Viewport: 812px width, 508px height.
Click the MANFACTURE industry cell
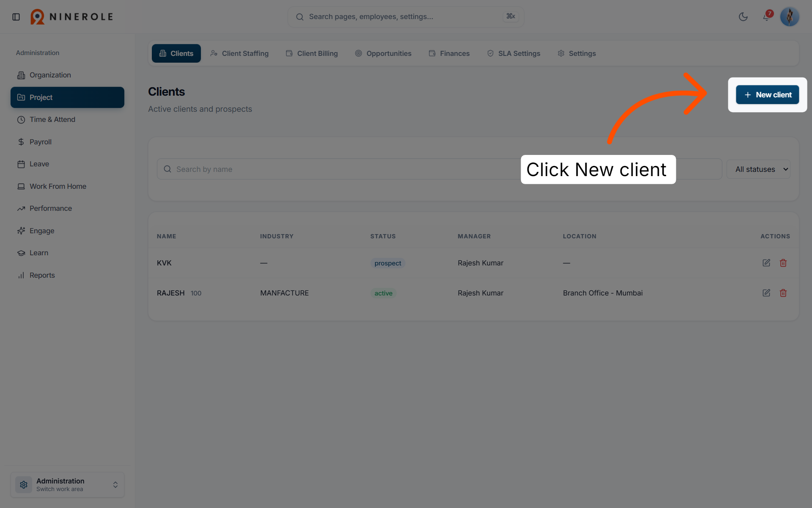(x=285, y=293)
